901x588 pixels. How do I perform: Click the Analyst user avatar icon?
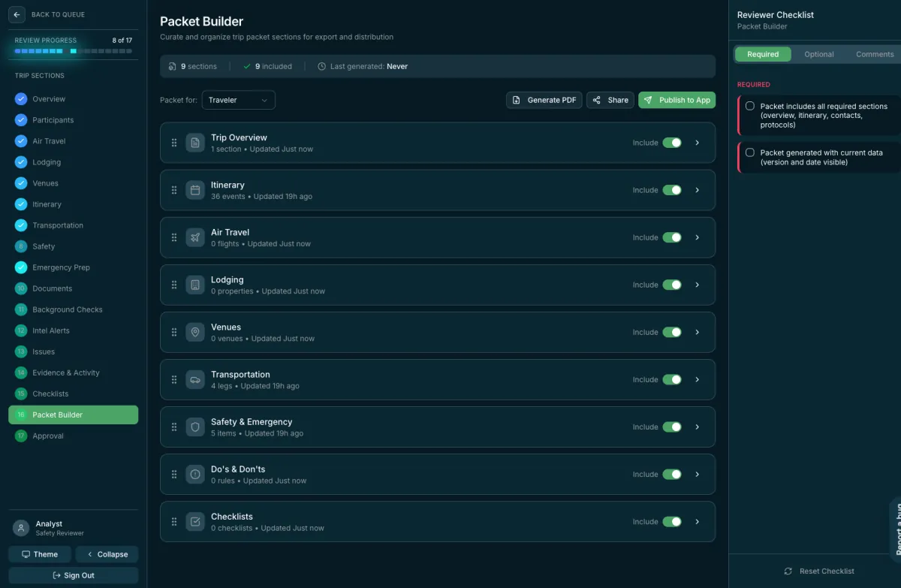[x=21, y=528]
